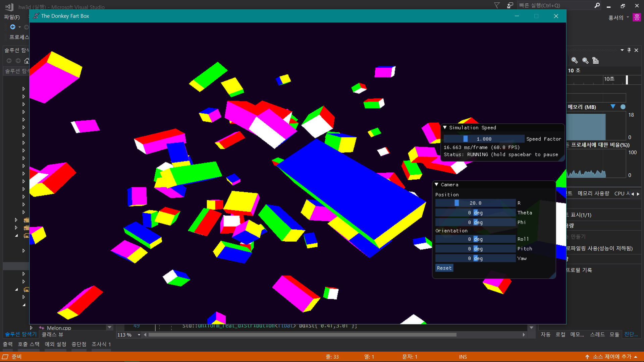644x362 pixels.
Task: Open the Melon.cpp file dropdown arrow
Action: tap(109, 327)
